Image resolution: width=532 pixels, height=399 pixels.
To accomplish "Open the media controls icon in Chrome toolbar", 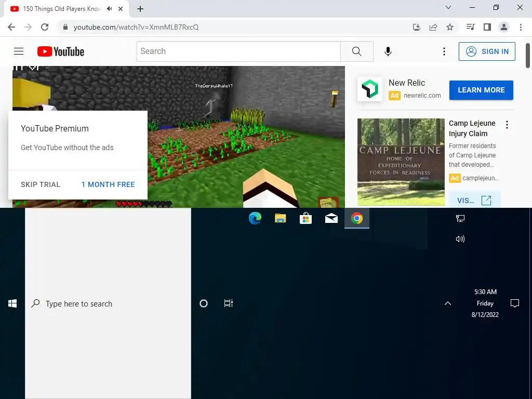I will pos(470,27).
